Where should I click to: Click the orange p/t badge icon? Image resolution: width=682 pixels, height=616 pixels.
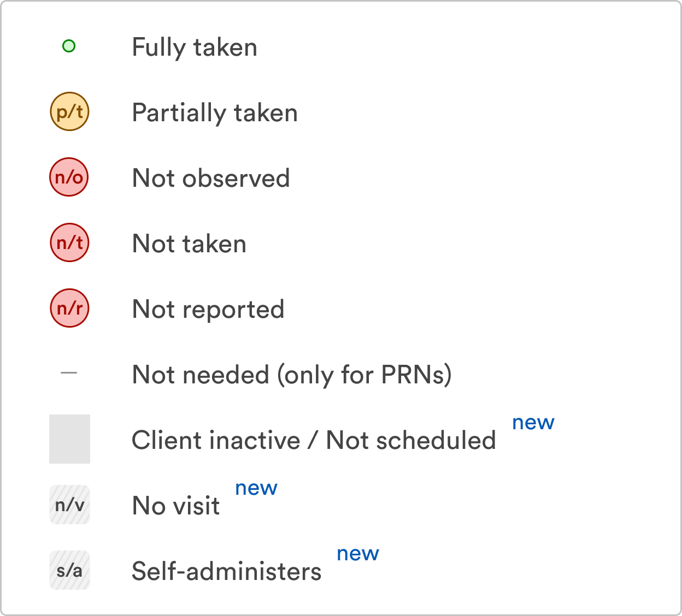tap(69, 111)
